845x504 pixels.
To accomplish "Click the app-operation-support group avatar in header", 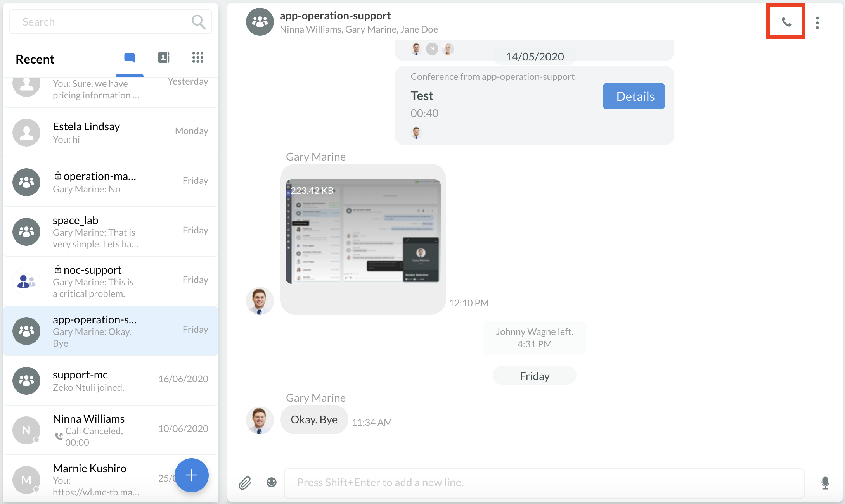I will coord(260,22).
